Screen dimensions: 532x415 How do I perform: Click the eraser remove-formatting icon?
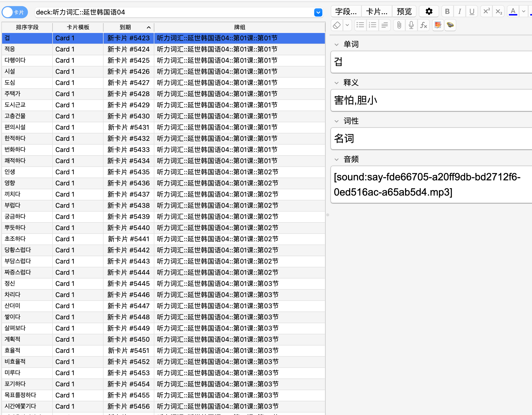click(337, 25)
